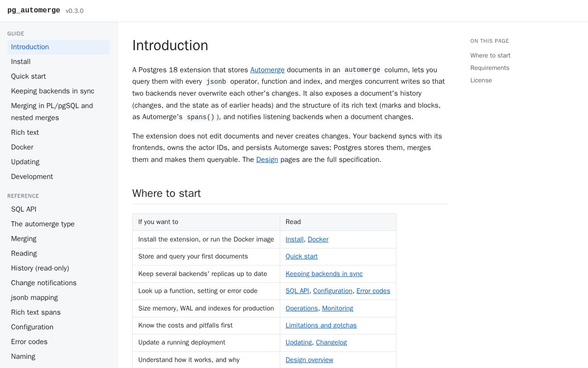Open SQL API reference in sidebar
Screen dimensions: 588x368
(58, 209)
